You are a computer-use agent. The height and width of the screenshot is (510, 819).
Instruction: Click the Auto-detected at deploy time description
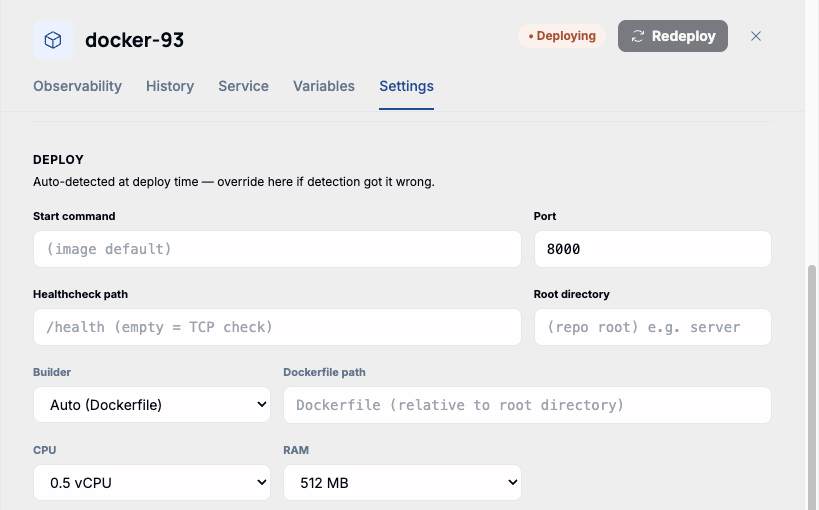233,182
